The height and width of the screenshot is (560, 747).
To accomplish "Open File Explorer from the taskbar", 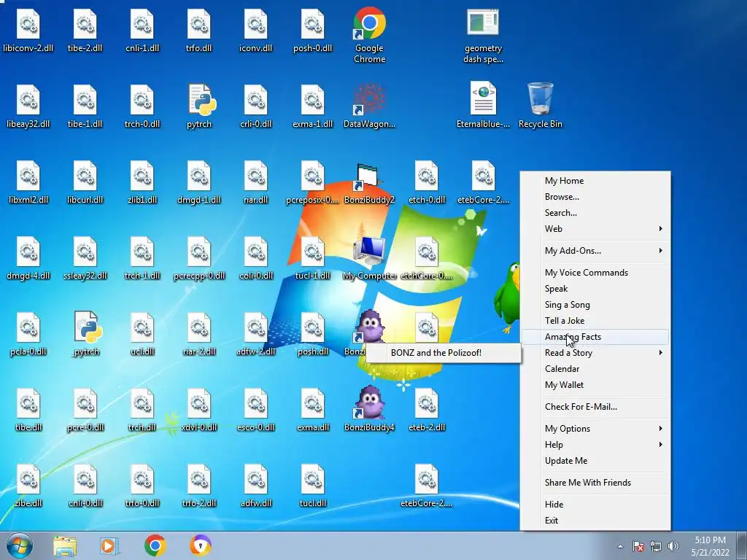I will click(x=65, y=545).
